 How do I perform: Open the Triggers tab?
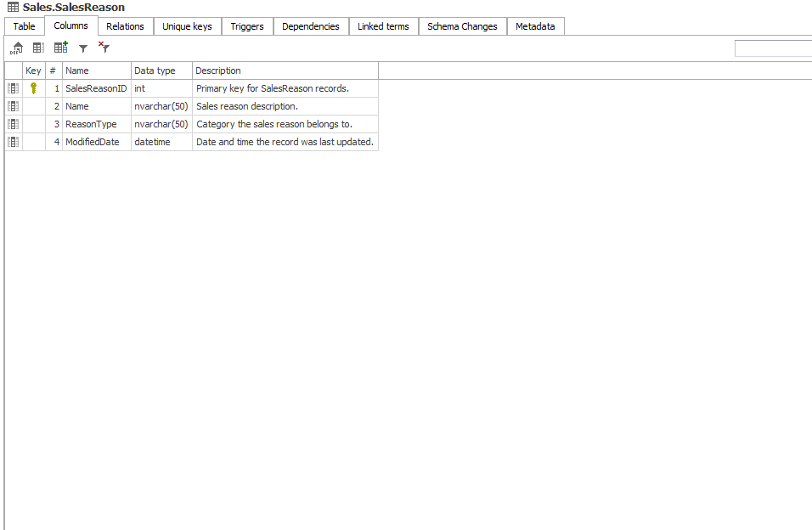tap(247, 26)
